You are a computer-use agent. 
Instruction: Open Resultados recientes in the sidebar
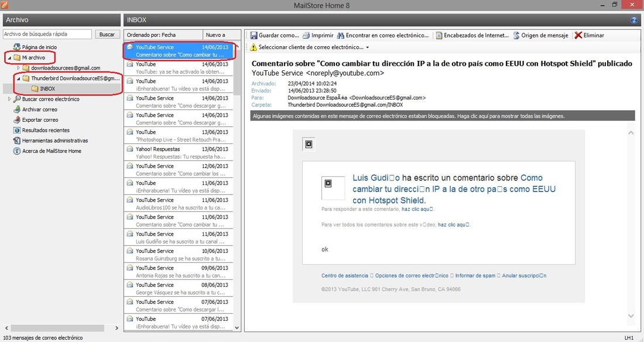pos(46,130)
